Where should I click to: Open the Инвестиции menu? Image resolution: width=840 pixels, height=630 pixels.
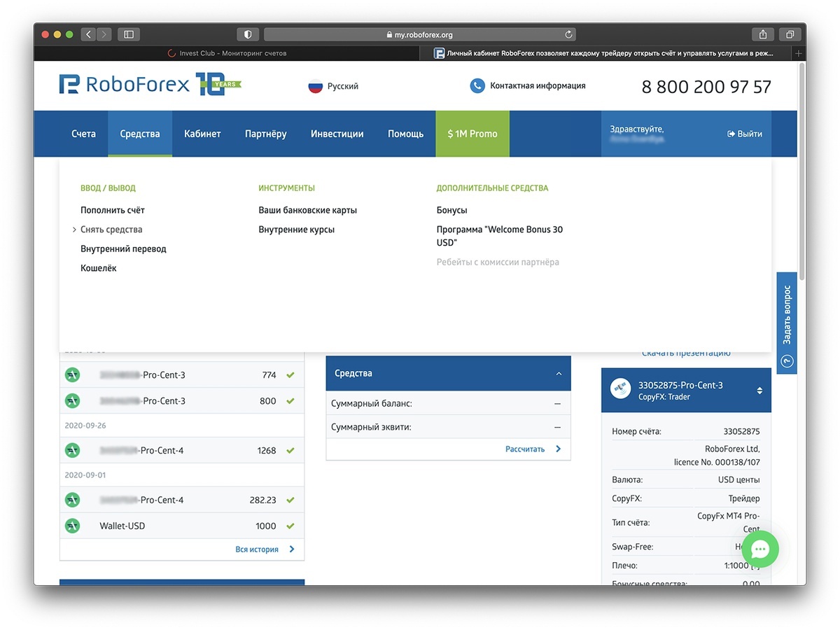coord(337,134)
